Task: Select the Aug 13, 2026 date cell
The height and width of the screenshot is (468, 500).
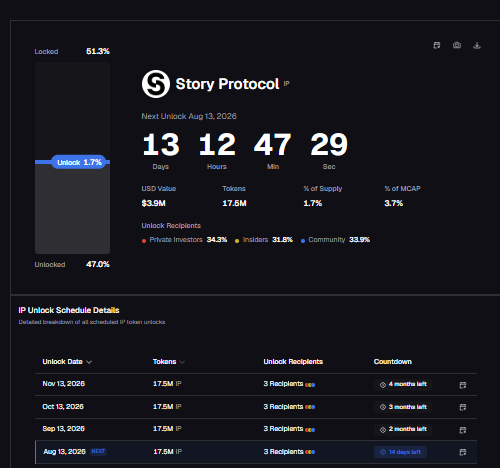Action: (x=64, y=452)
